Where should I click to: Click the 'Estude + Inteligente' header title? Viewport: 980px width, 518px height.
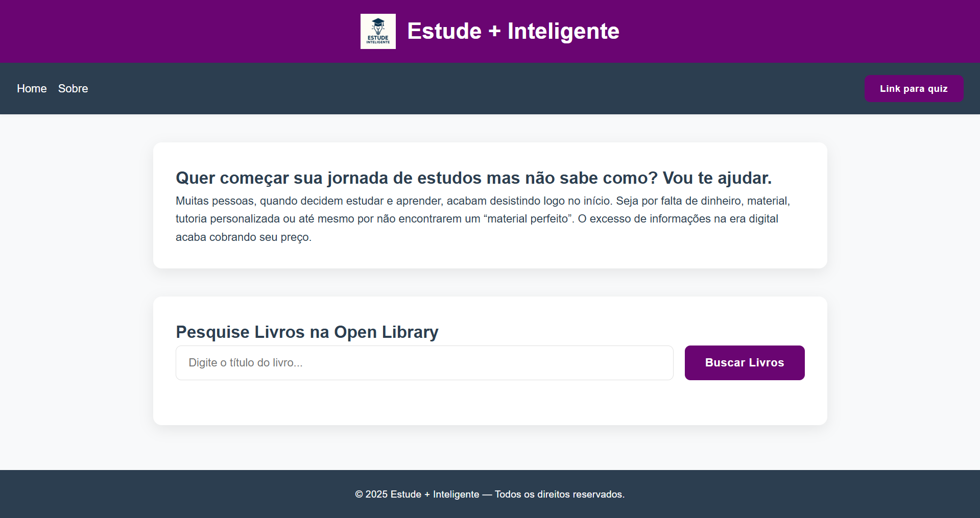pyautogui.click(x=513, y=31)
